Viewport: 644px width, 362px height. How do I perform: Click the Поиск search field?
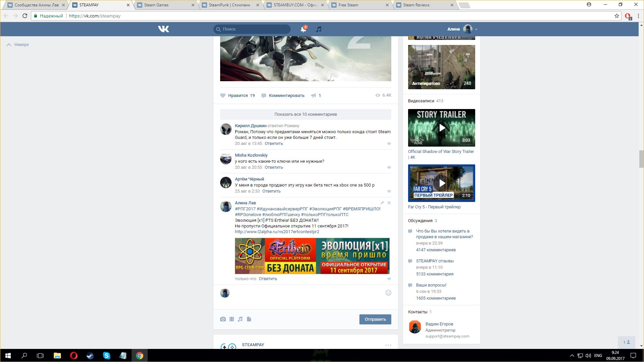[252, 29]
